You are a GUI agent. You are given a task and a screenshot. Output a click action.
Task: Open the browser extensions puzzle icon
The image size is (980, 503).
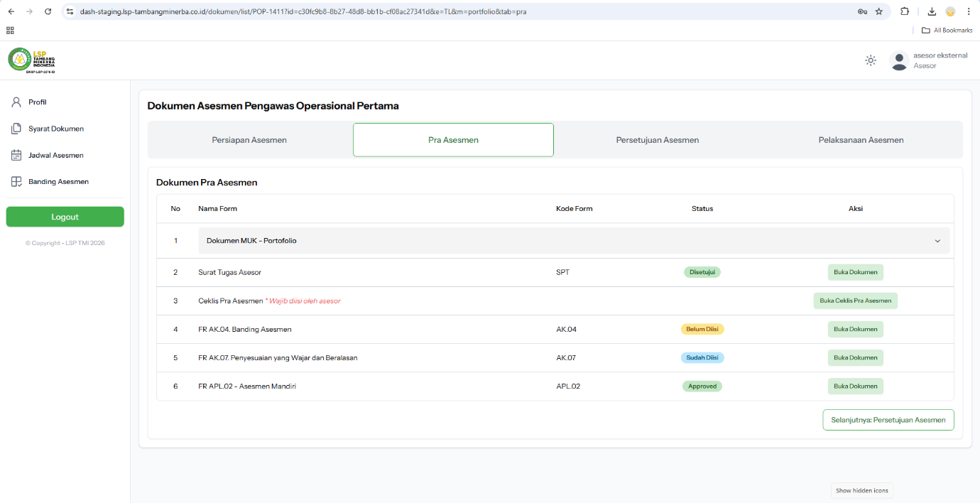tap(905, 11)
